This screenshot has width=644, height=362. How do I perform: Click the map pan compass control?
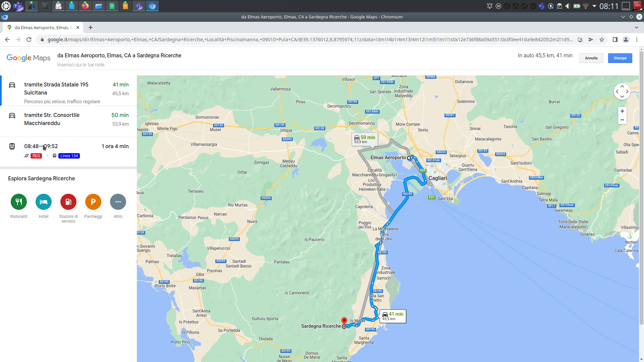pos(622,91)
